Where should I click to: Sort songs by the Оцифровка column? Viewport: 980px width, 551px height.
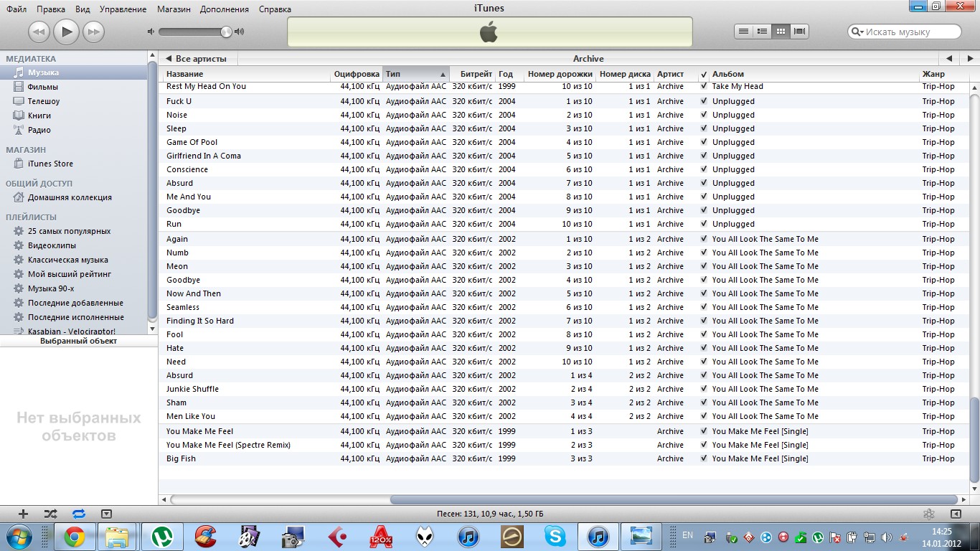point(356,74)
